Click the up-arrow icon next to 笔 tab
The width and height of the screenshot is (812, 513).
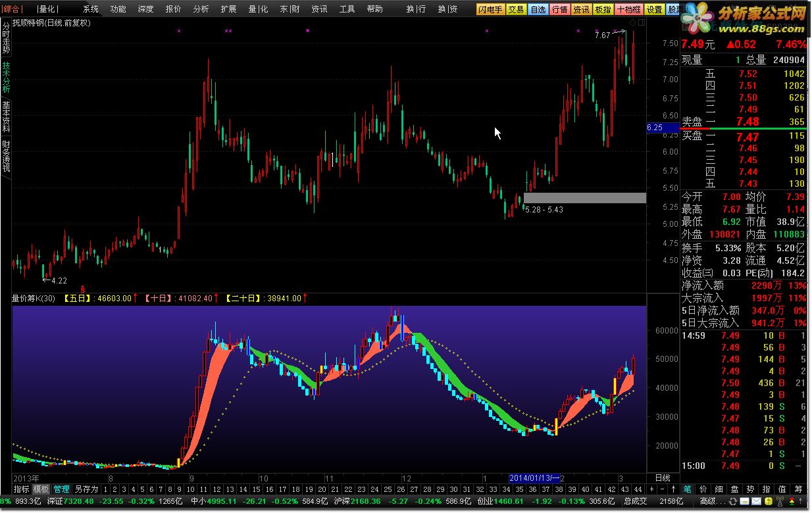(x=674, y=489)
